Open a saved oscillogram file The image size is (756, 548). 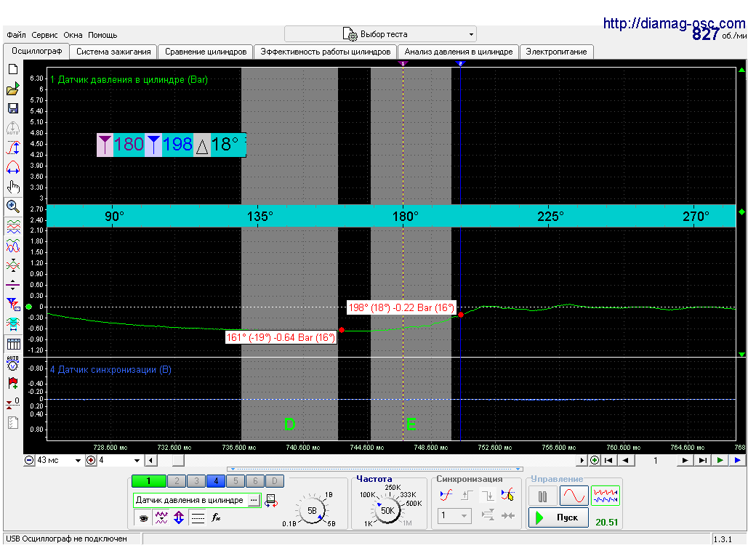click(13, 89)
